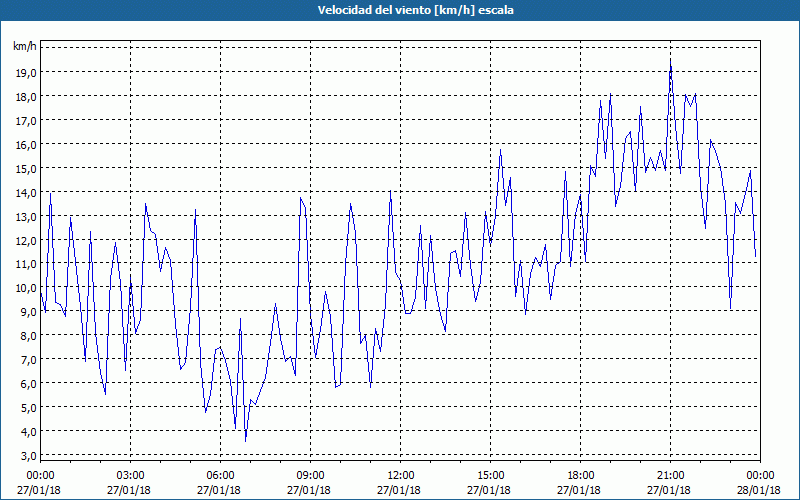800x500 pixels.
Task: Select the 3,0 y-axis label
Action: (x=26, y=455)
